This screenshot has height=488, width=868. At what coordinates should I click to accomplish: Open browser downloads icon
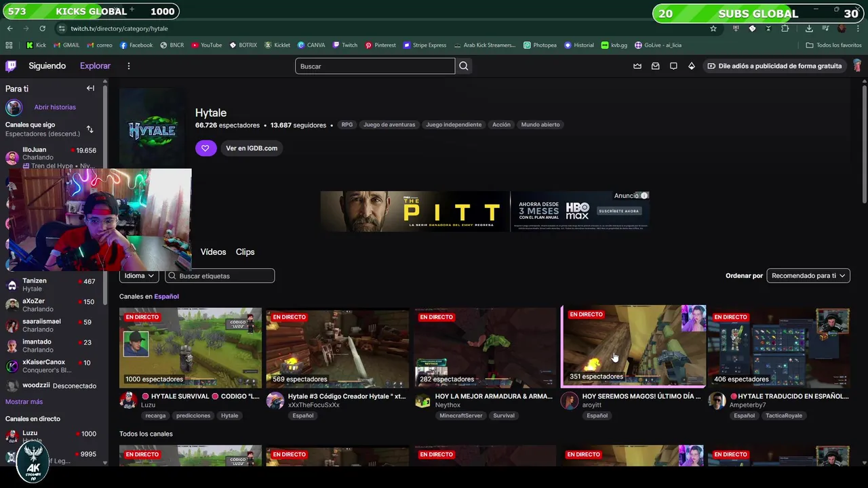pos(809,28)
